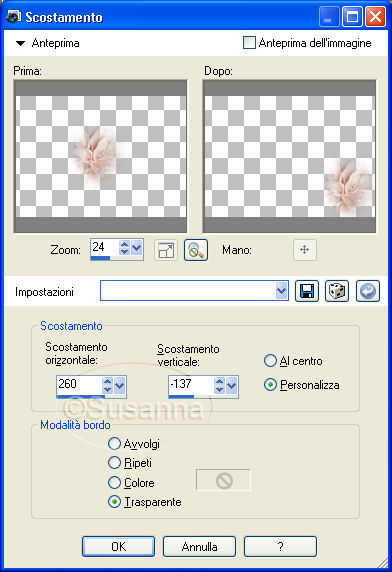Reset to default with blue arrow icon

[368, 291]
